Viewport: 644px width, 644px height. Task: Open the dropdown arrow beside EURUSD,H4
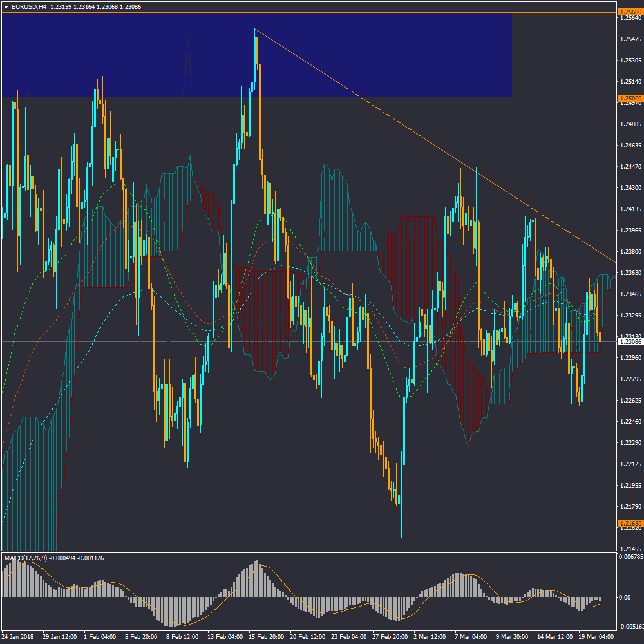coord(6,6)
